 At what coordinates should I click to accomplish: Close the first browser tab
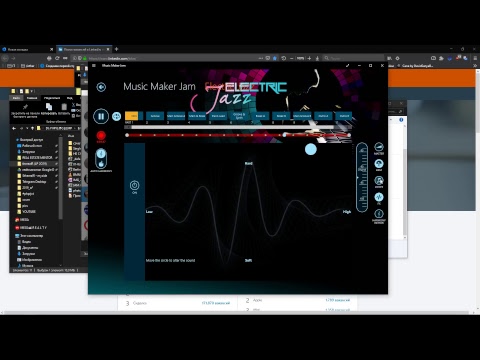point(51,49)
